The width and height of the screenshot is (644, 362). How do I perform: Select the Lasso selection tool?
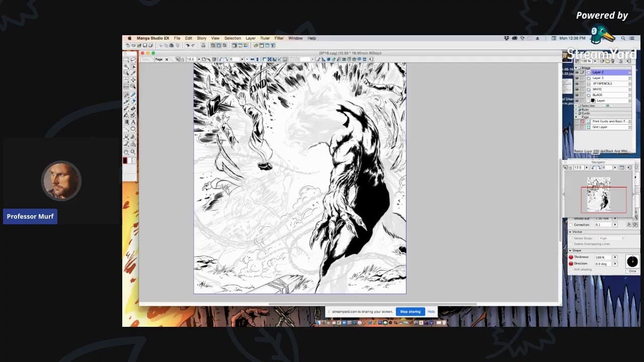tap(133, 59)
